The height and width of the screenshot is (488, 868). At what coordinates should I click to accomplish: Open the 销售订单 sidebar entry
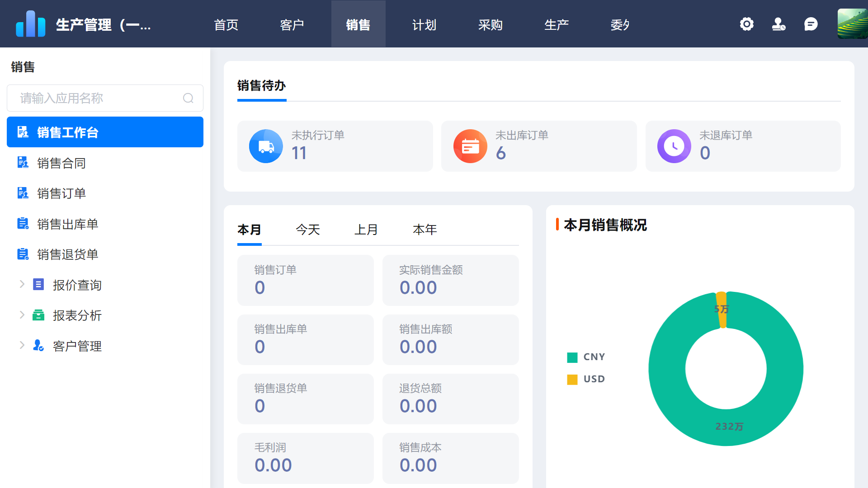point(62,193)
